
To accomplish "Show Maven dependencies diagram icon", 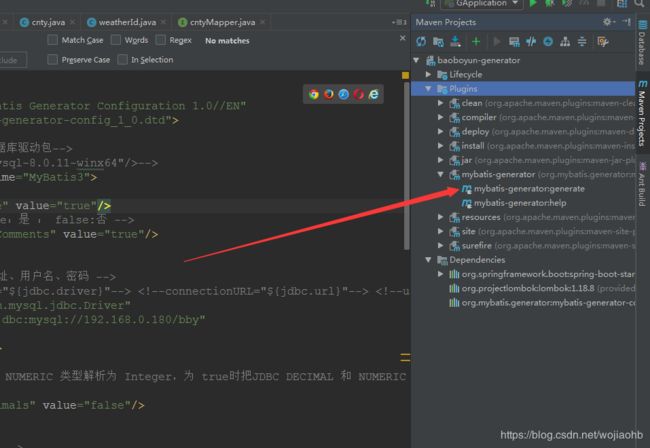I will pyautogui.click(x=565, y=41).
